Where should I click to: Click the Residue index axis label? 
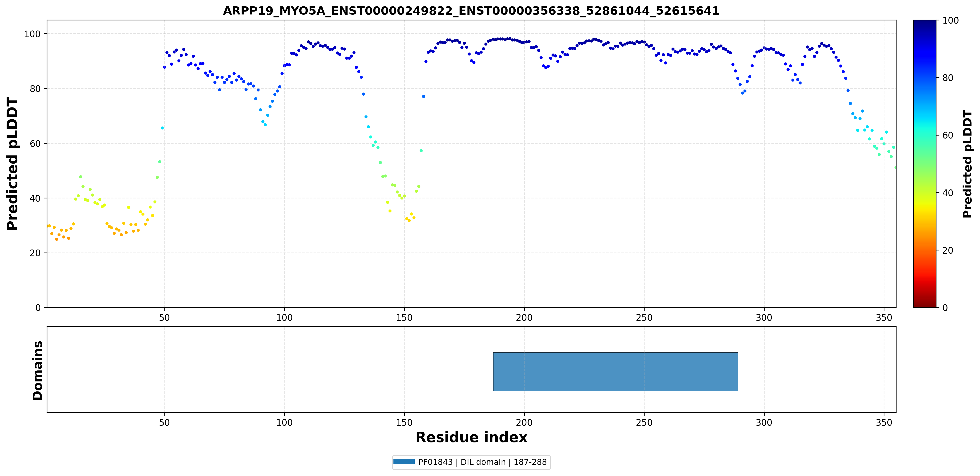471,437
